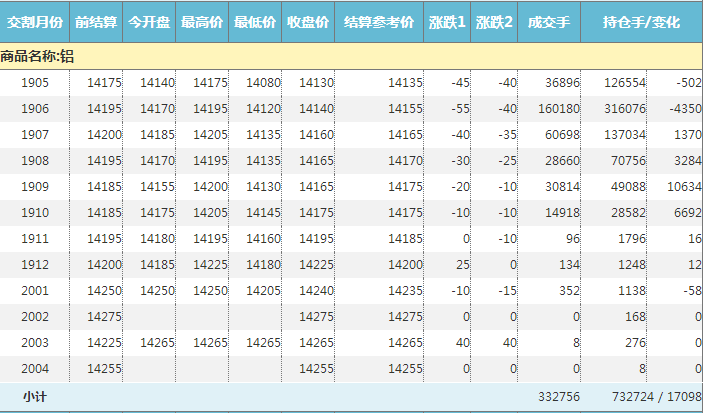Select contract month 1905 cell

tap(35, 82)
